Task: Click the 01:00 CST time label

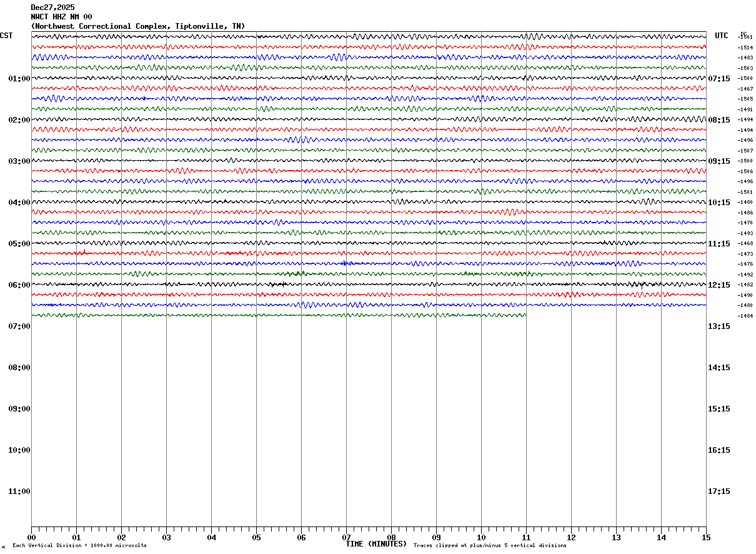Action: [19, 79]
